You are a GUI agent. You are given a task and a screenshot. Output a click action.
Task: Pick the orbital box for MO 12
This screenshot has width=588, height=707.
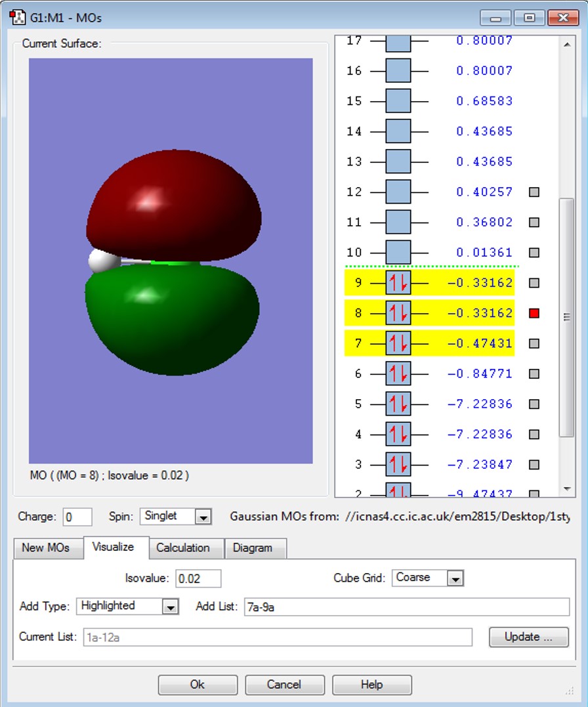point(398,192)
